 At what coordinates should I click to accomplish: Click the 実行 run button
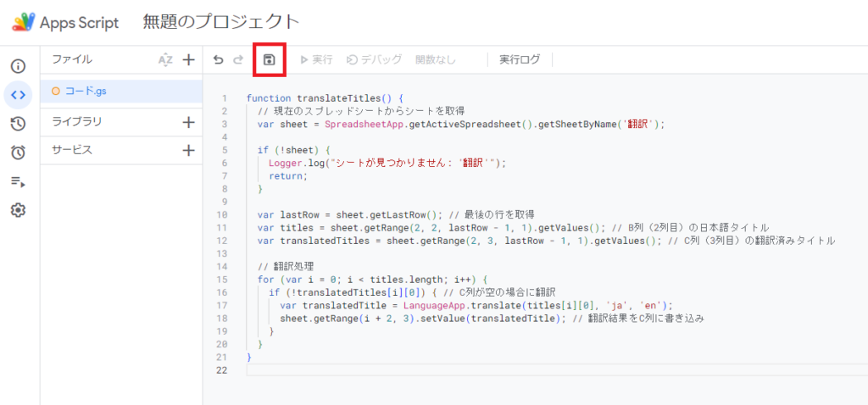315,59
